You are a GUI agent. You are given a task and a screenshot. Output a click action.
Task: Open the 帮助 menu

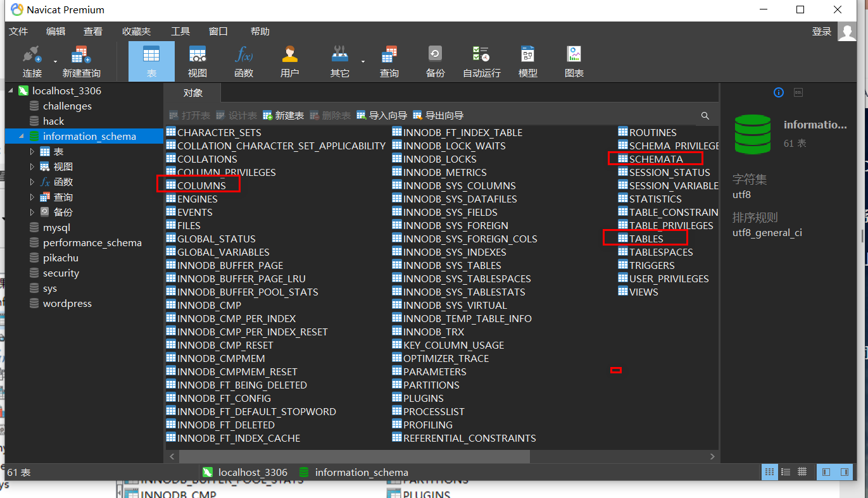pyautogui.click(x=260, y=31)
